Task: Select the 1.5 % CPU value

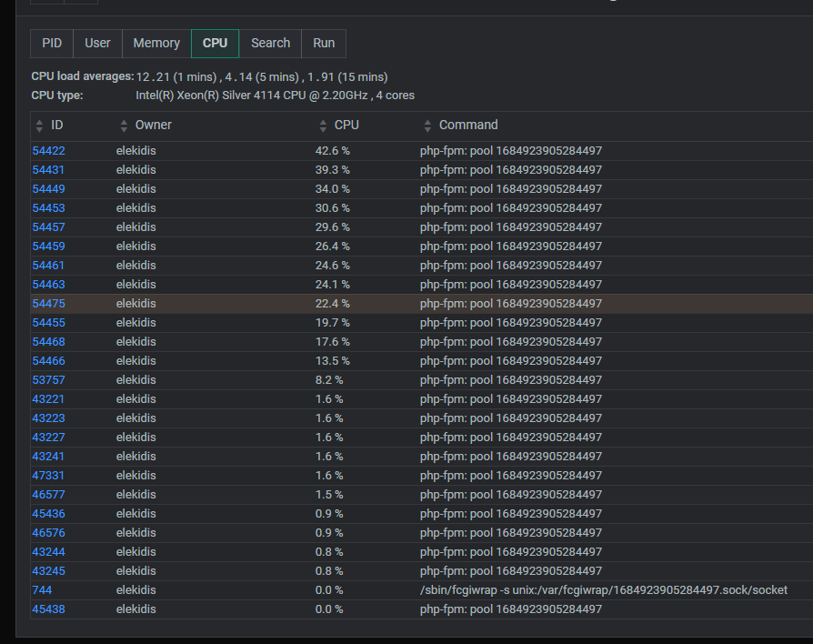Action: tap(329, 495)
